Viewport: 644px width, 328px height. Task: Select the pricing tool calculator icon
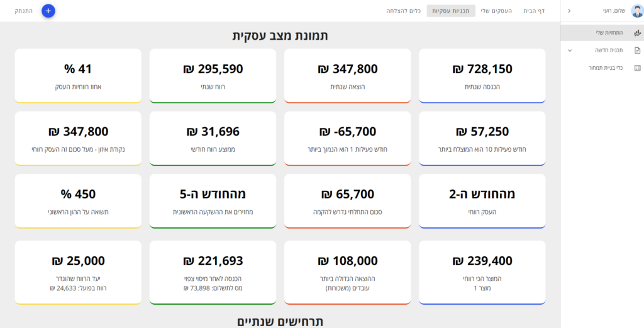[x=637, y=68]
